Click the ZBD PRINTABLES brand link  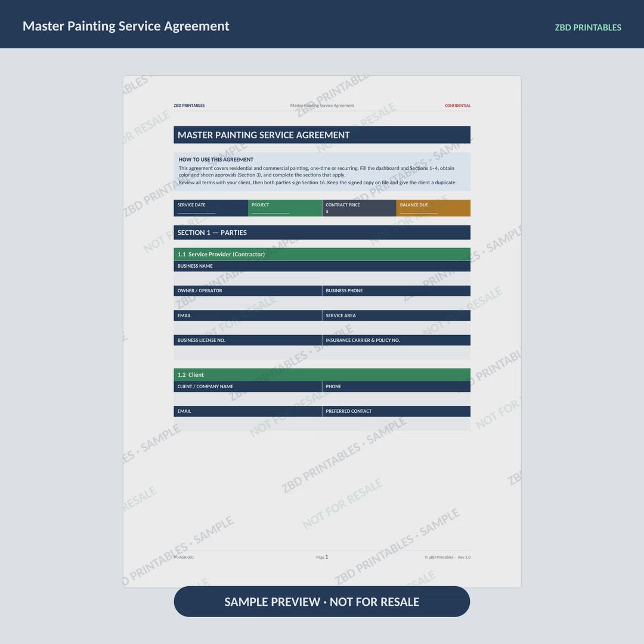(588, 27)
